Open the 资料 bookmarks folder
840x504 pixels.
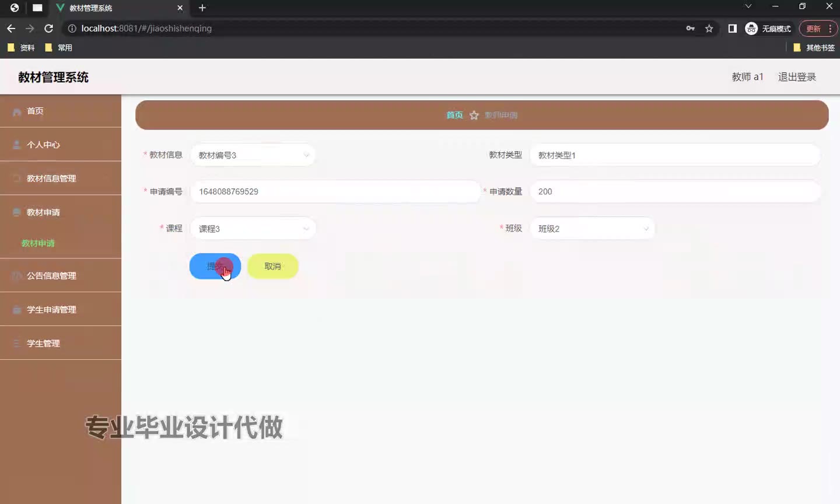(x=21, y=48)
